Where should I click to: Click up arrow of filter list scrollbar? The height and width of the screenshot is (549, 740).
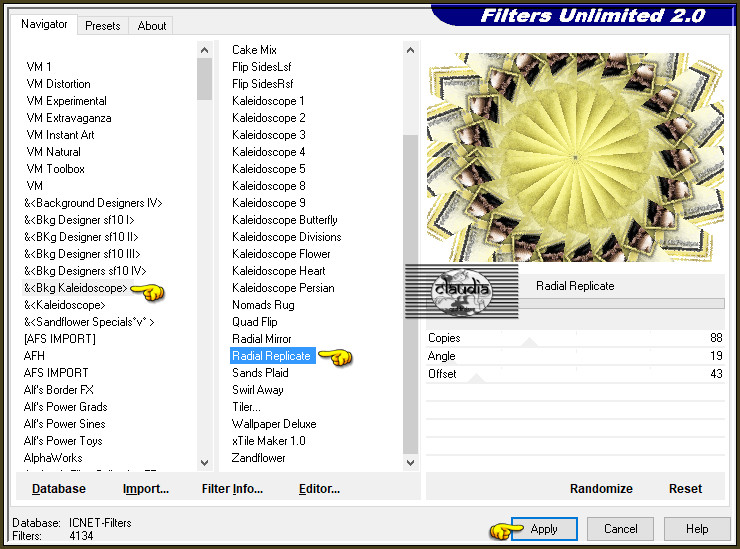411,50
